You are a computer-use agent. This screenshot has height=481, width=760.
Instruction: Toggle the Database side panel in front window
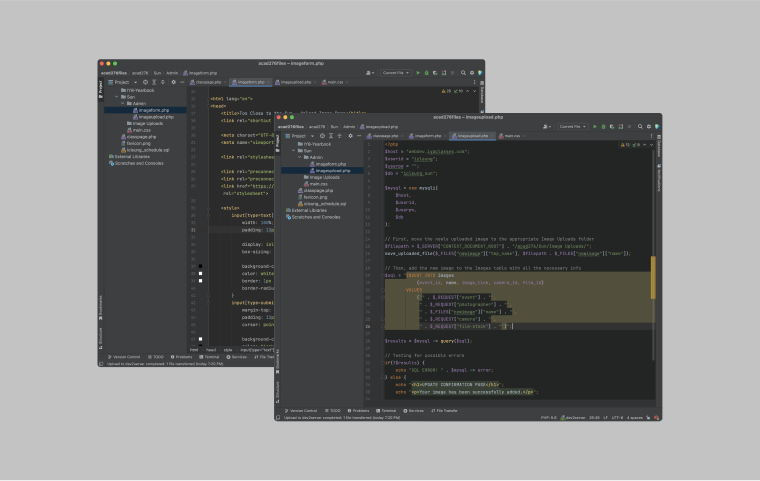tap(659, 148)
